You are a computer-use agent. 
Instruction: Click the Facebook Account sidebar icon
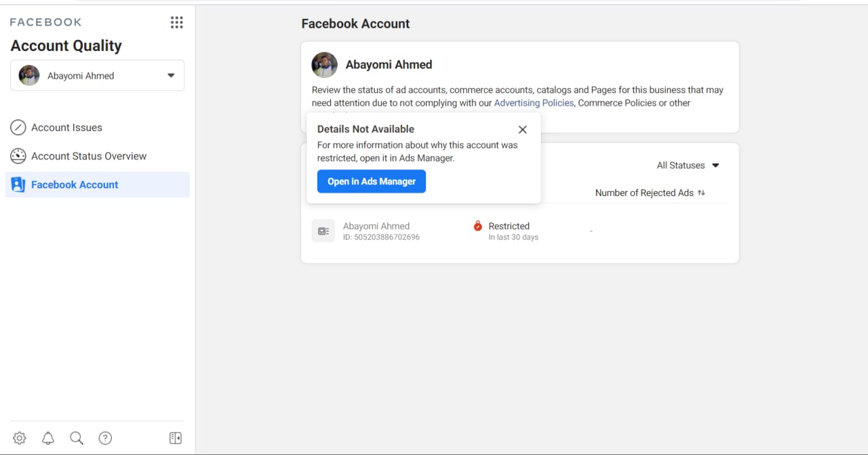[x=18, y=184]
